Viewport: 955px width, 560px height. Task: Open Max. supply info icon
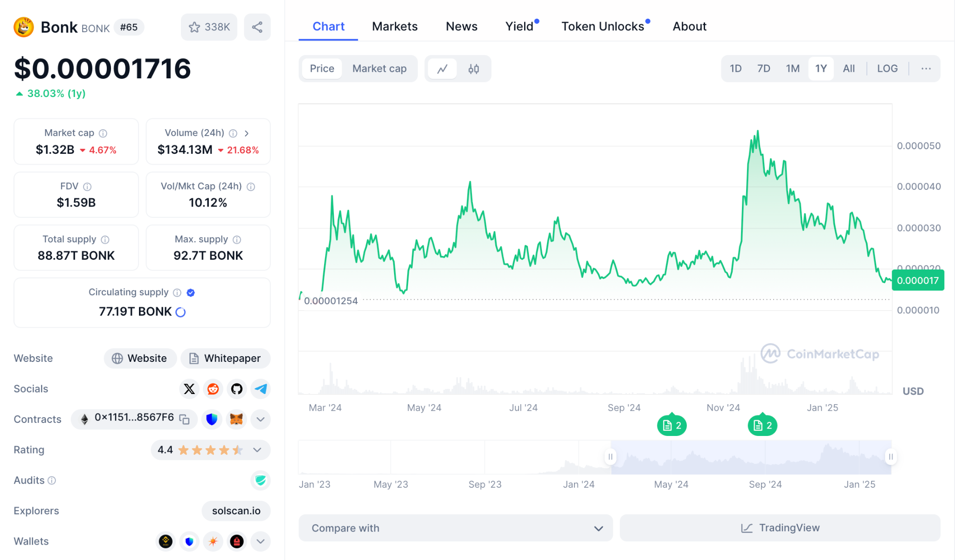point(237,240)
